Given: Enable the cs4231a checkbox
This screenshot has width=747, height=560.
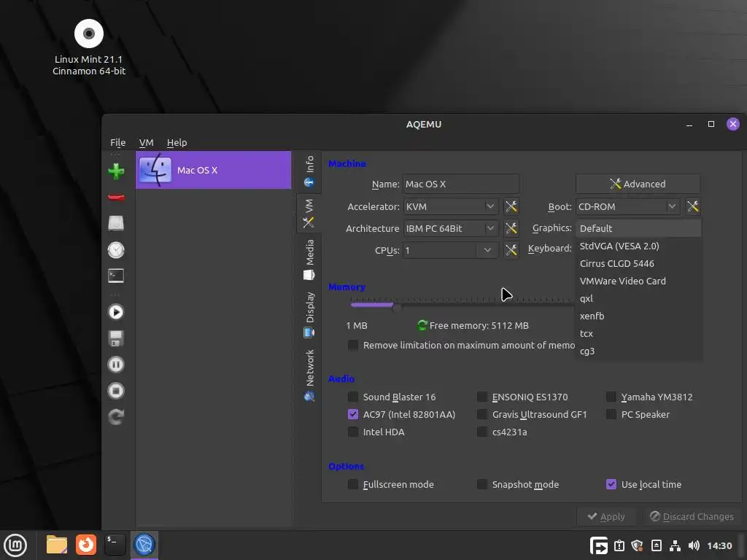Looking at the screenshot, I should [x=482, y=432].
